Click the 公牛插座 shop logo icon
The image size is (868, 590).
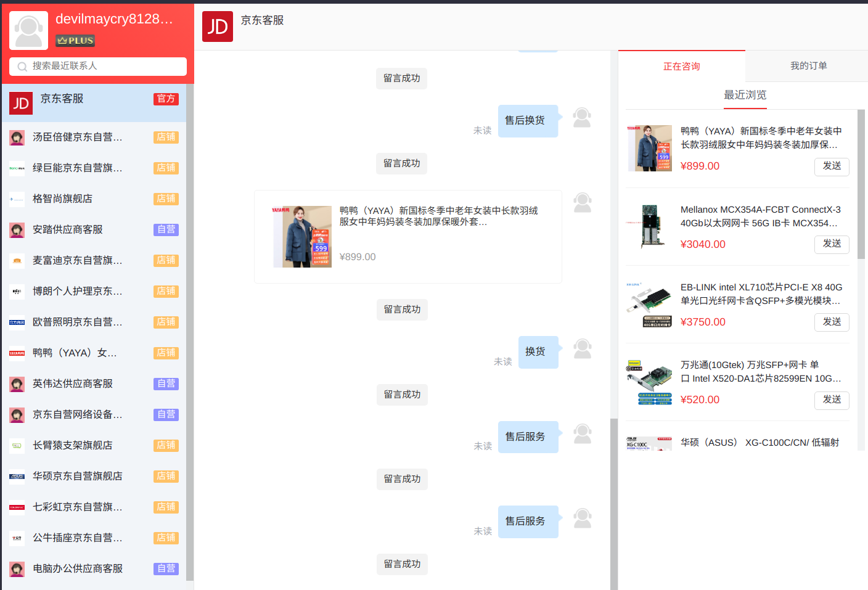(x=17, y=538)
